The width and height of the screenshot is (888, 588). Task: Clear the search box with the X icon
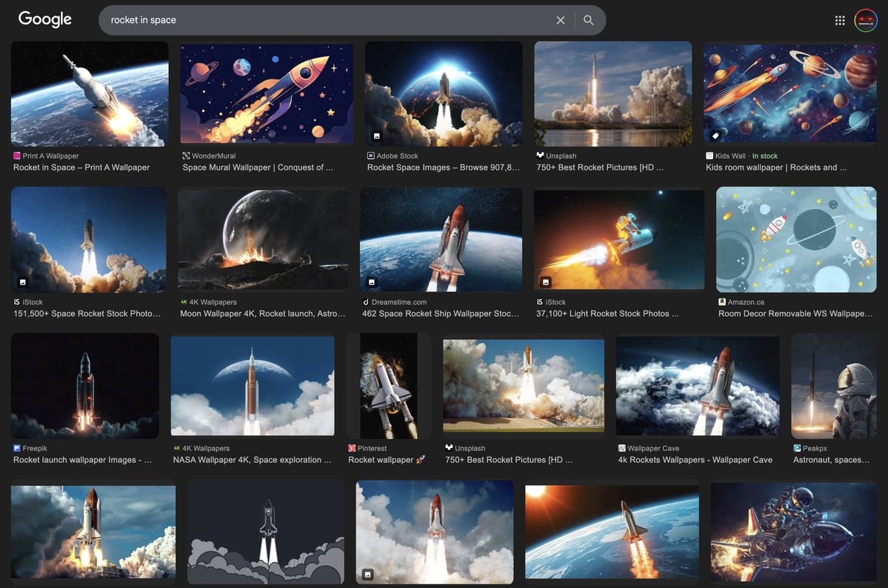click(561, 21)
